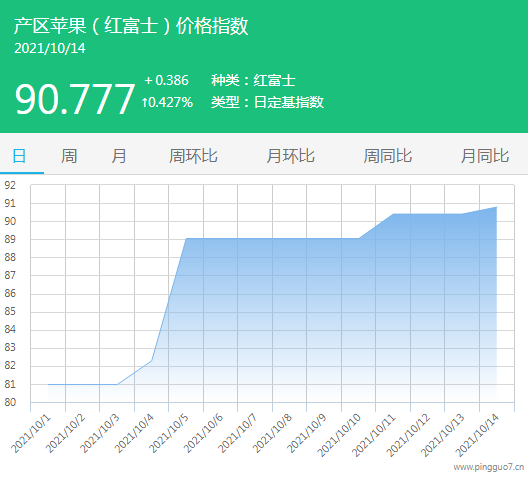
Task: Show the 周环比 week-over-week tab
Action: (x=193, y=156)
